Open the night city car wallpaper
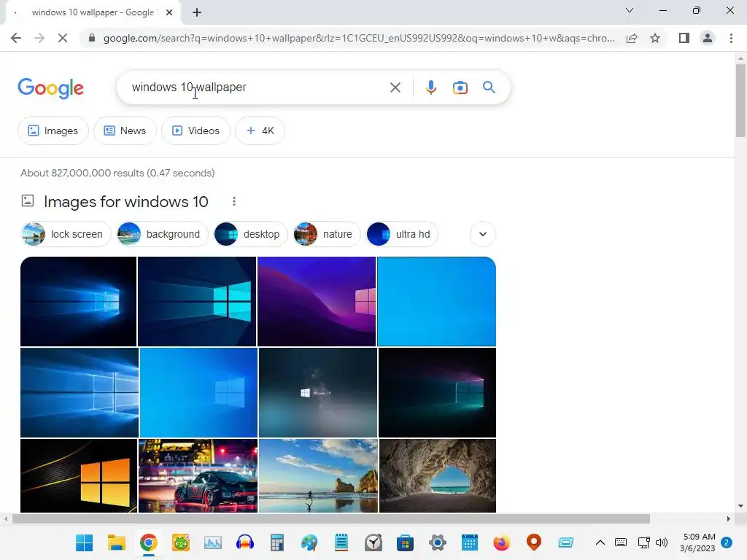 198,475
